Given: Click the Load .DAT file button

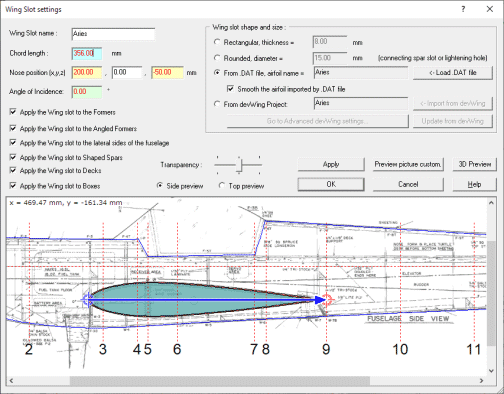Looking at the screenshot, I should coord(453,72).
